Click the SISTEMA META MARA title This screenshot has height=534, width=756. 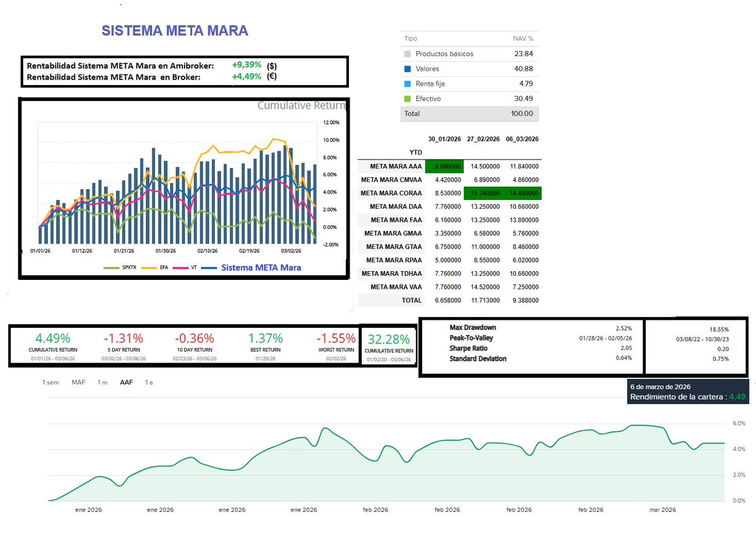(175, 30)
